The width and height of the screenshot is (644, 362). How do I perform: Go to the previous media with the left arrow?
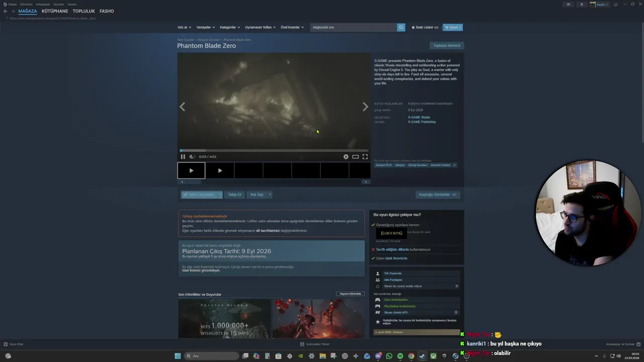pos(182,107)
